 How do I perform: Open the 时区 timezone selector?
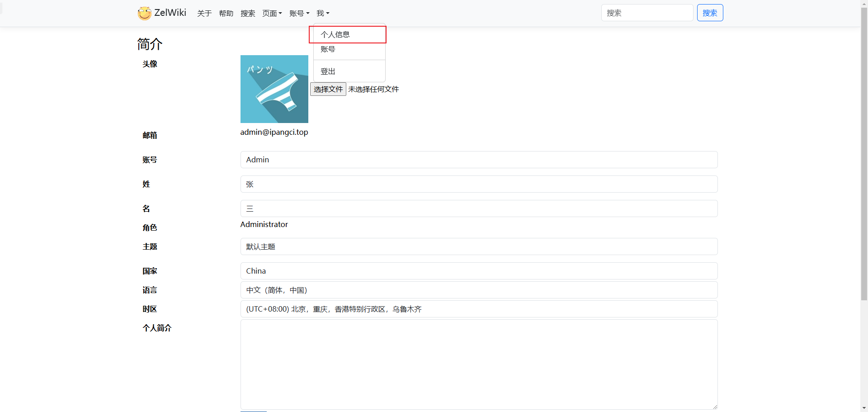478,309
